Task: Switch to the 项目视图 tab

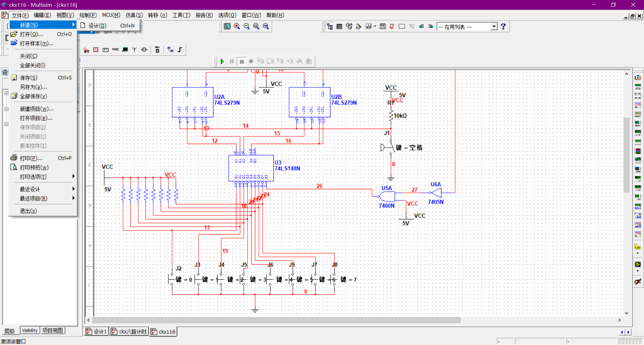Action: (52, 331)
